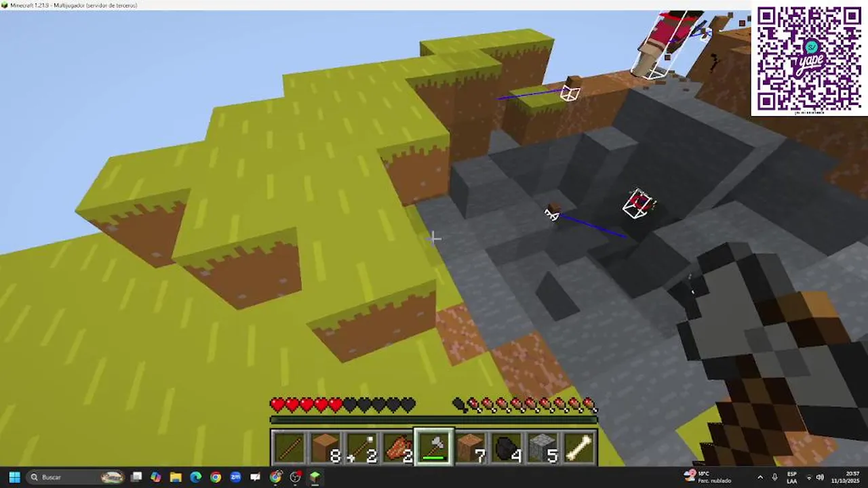Open the first Google Chrome taskbar icon
Screen dimensions: 868x488
pos(216,477)
